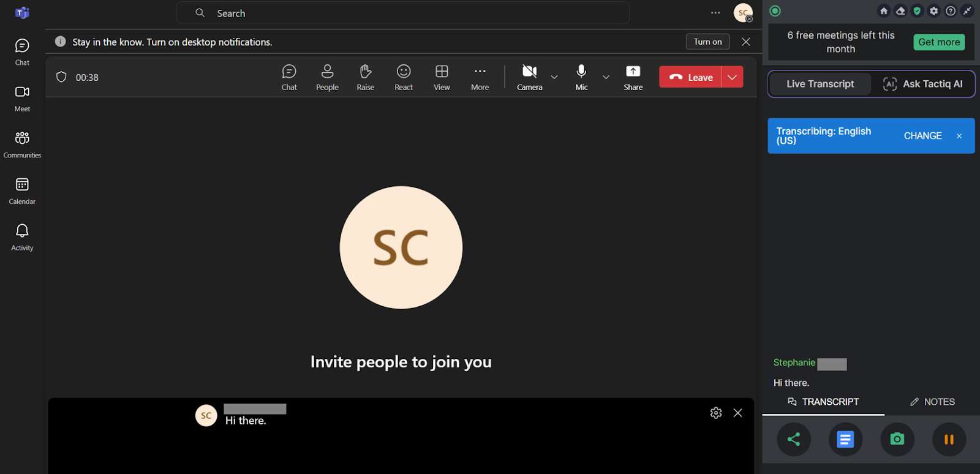
Task: Take a screenshot with Tactiq camera button
Action: (897, 439)
